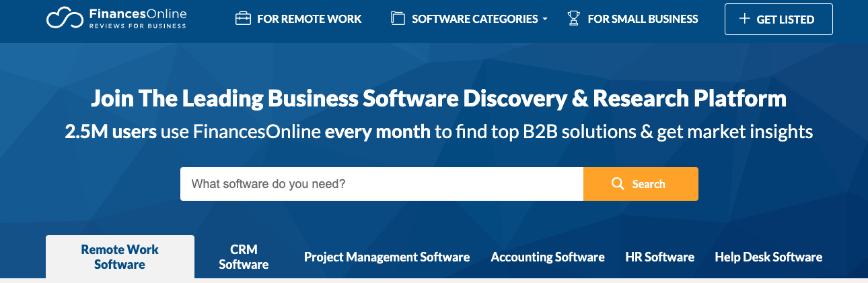The image size is (868, 283).
Task: Focus the "What software do you need?" field
Action: (382, 184)
